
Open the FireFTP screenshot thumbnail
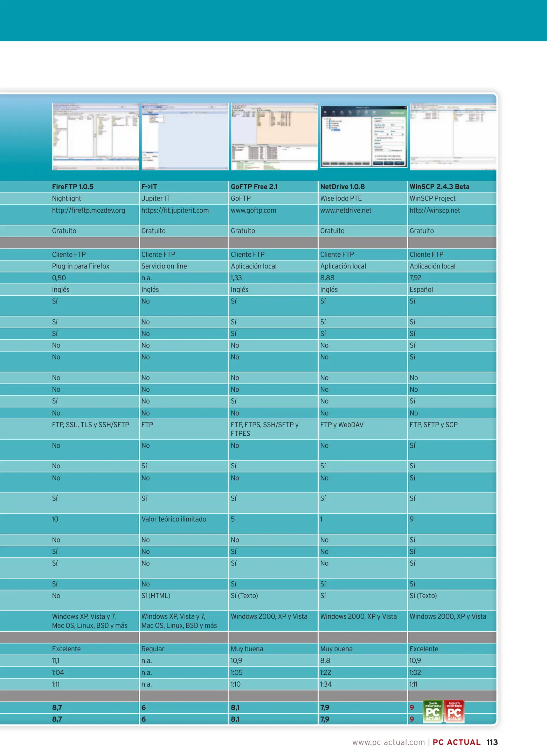[96, 136]
